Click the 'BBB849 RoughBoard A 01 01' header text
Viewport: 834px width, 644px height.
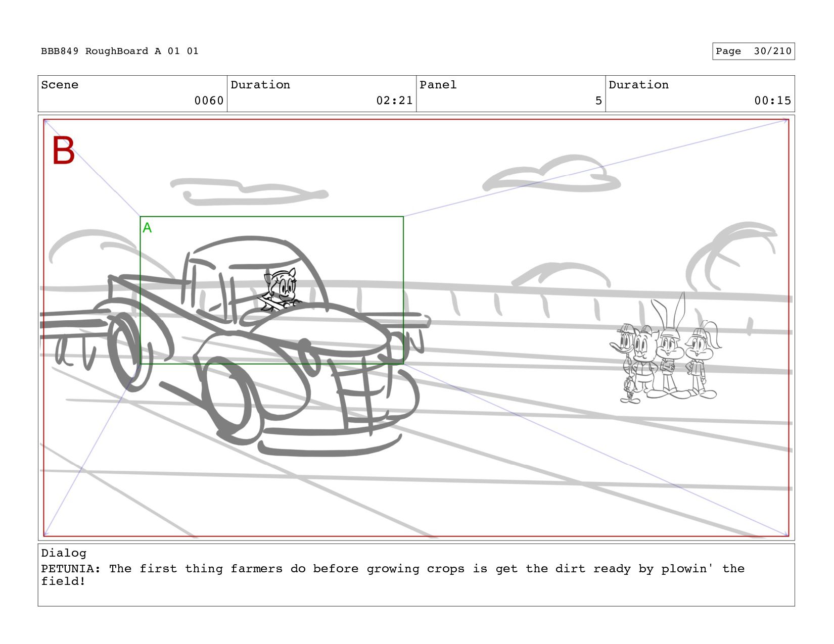click(x=120, y=51)
